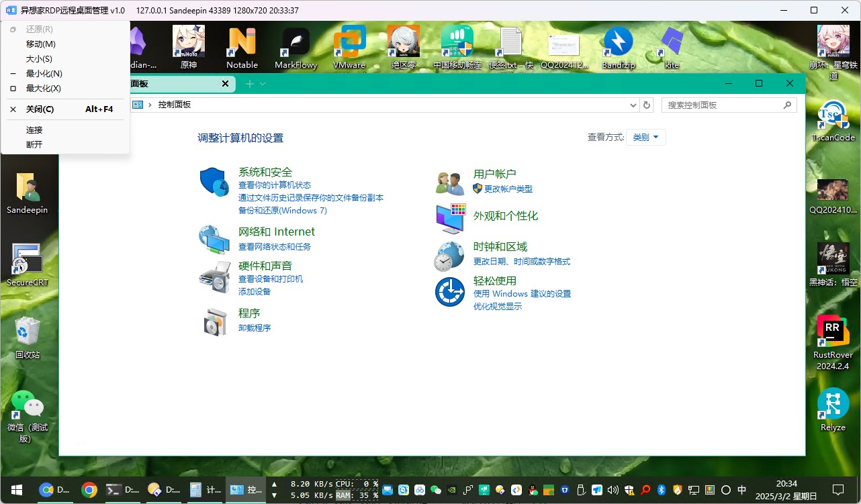Select Minimize in the system menu
The height and width of the screenshot is (504, 861).
(x=44, y=73)
